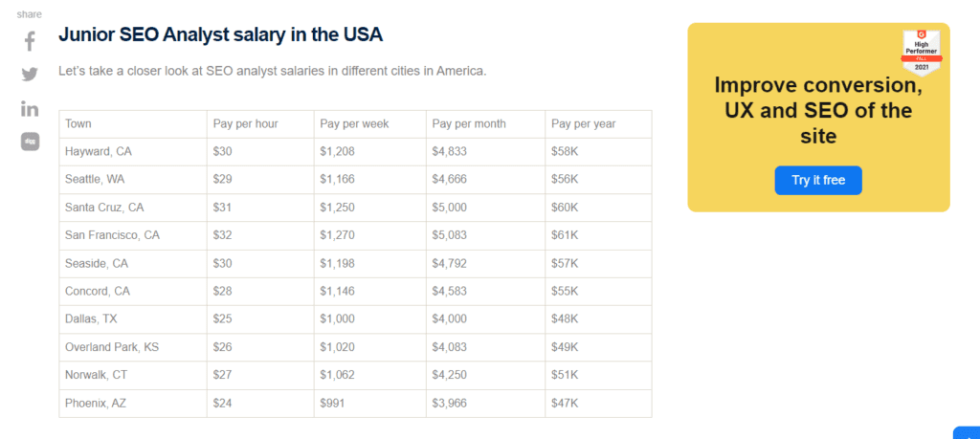Share article on Twitter
The height and width of the screenshot is (439, 980).
click(x=30, y=75)
